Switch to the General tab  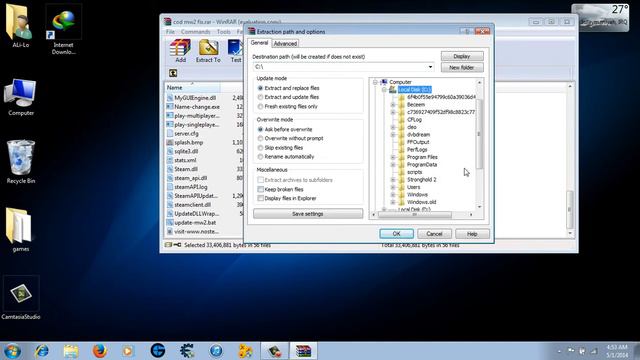[x=259, y=43]
